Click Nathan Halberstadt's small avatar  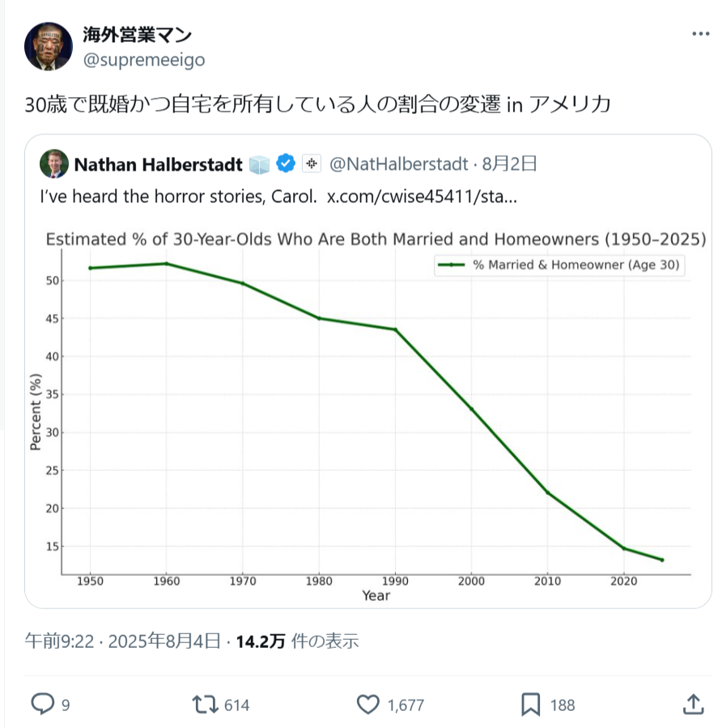(x=53, y=164)
